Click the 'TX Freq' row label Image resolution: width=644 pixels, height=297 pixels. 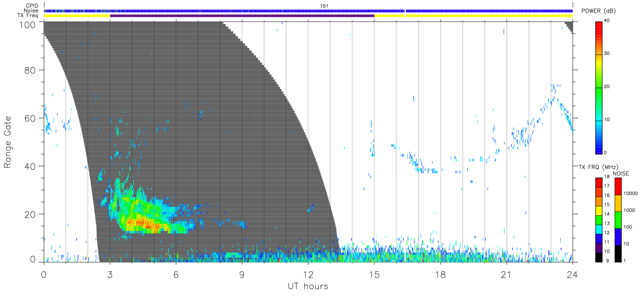point(29,16)
